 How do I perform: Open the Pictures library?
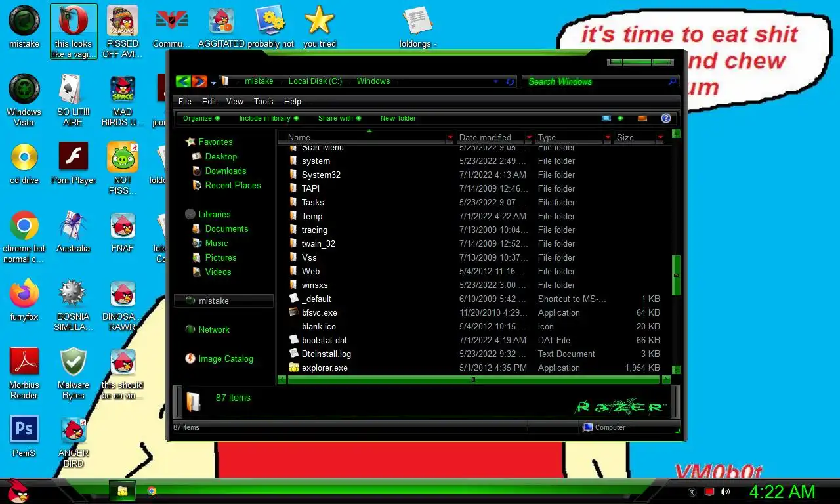pos(220,257)
